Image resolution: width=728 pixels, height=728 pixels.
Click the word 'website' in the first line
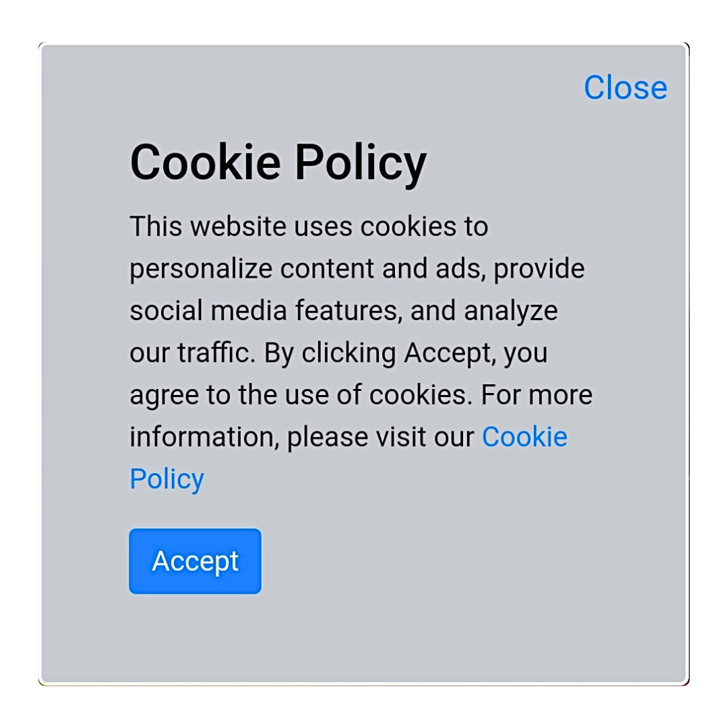[238, 226]
